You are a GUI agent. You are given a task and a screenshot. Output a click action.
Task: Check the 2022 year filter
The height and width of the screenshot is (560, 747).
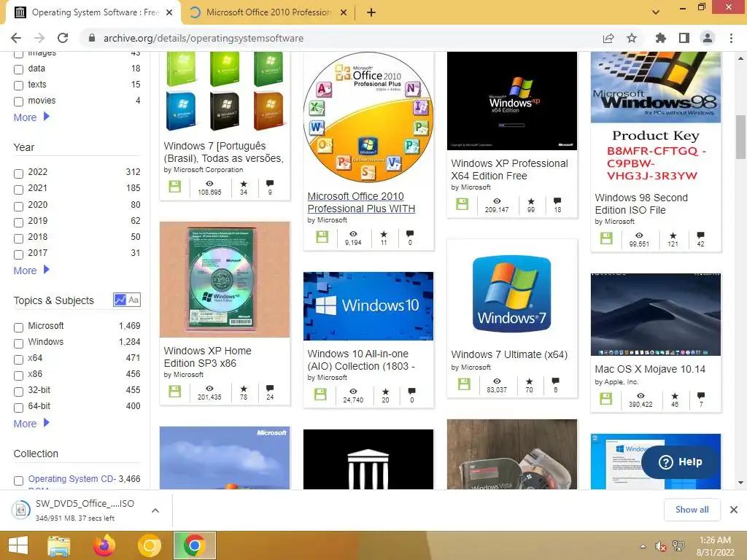pos(18,174)
